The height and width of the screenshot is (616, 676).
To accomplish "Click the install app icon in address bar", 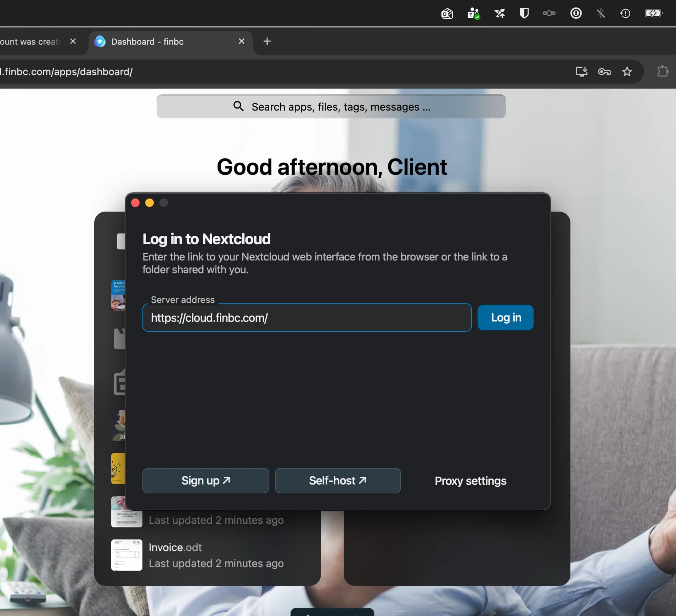I will 581,72.
